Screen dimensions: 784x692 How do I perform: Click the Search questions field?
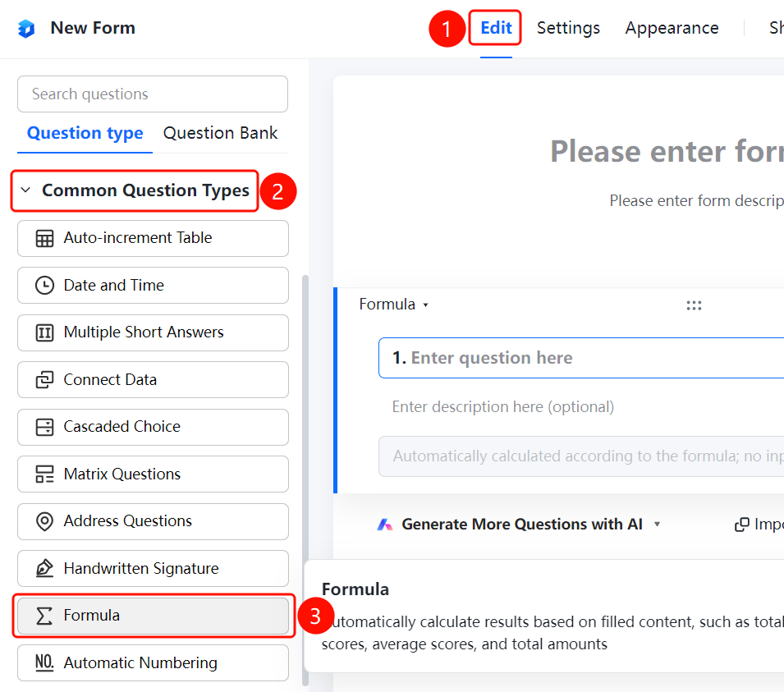click(153, 94)
